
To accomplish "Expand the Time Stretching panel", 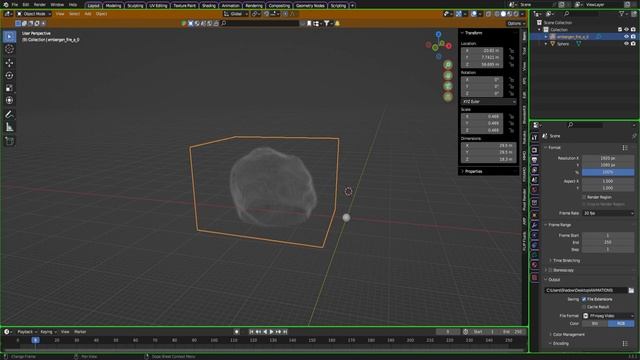I will tap(566, 260).
